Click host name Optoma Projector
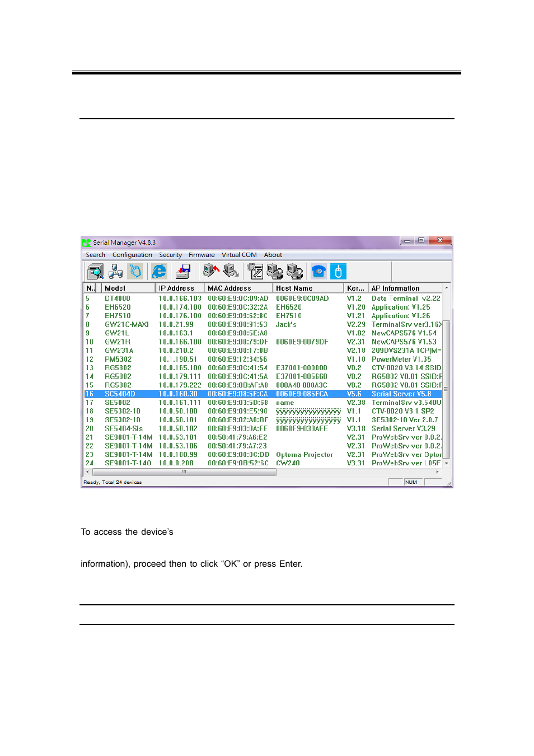Viewport: 534px width, 756px height. 305,455
